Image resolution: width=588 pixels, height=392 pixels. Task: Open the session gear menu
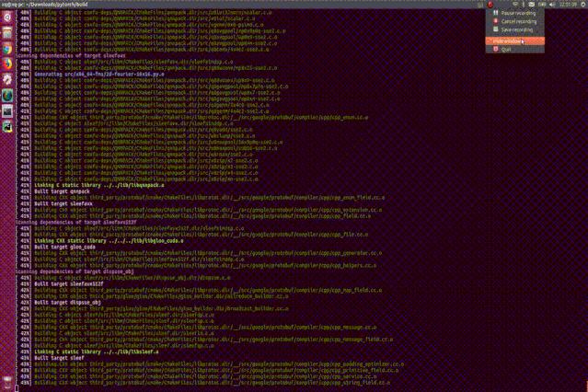click(x=582, y=4)
